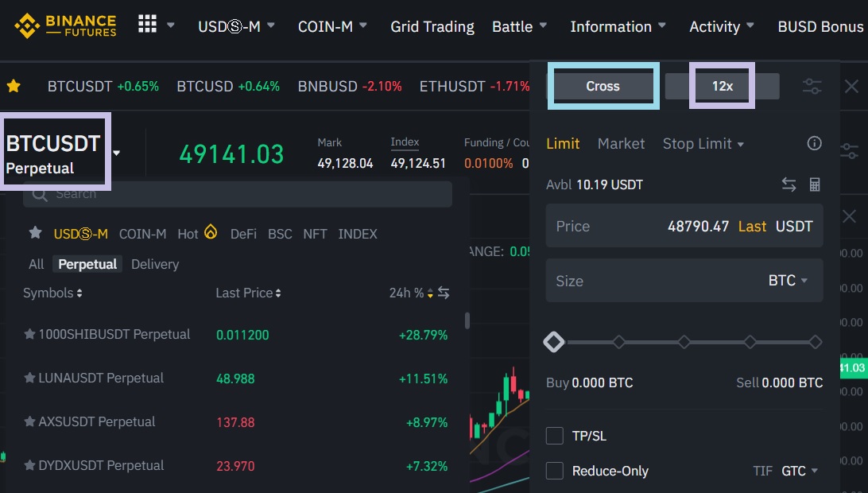Open the TIF GTC dropdown

point(799,471)
